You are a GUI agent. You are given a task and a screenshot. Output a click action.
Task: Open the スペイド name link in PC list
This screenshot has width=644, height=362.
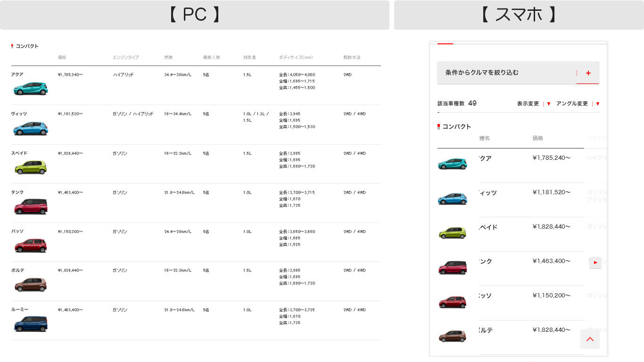(x=19, y=153)
